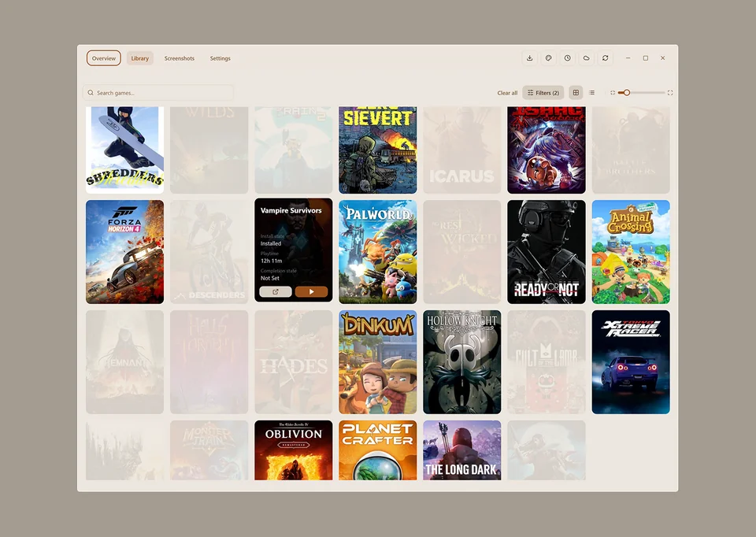Select the faded Descenders cover
Image resolution: width=756 pixels, height=537 pixels.
209,252
